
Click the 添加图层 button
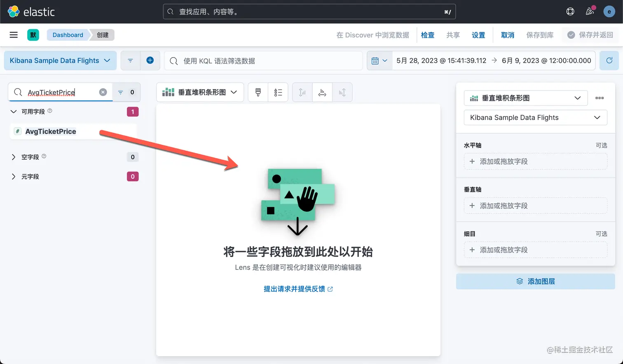pyautogui.click(x=535, y=281)
